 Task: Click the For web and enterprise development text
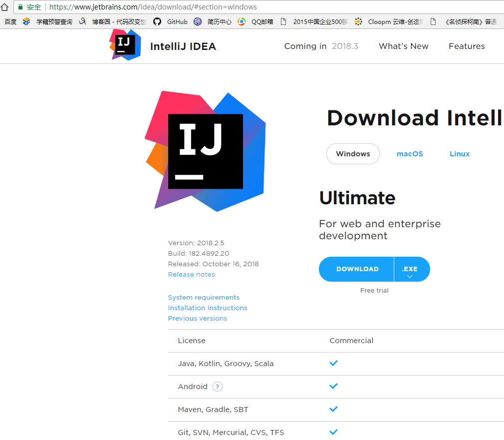tap(380, 230)
